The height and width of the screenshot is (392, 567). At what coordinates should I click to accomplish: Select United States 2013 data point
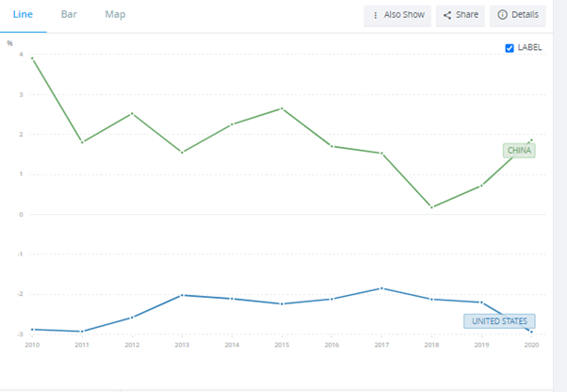click(182, 296)
